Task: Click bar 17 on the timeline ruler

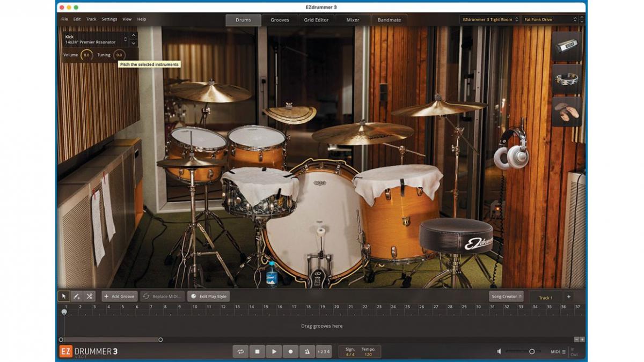Action: point(294,307)
